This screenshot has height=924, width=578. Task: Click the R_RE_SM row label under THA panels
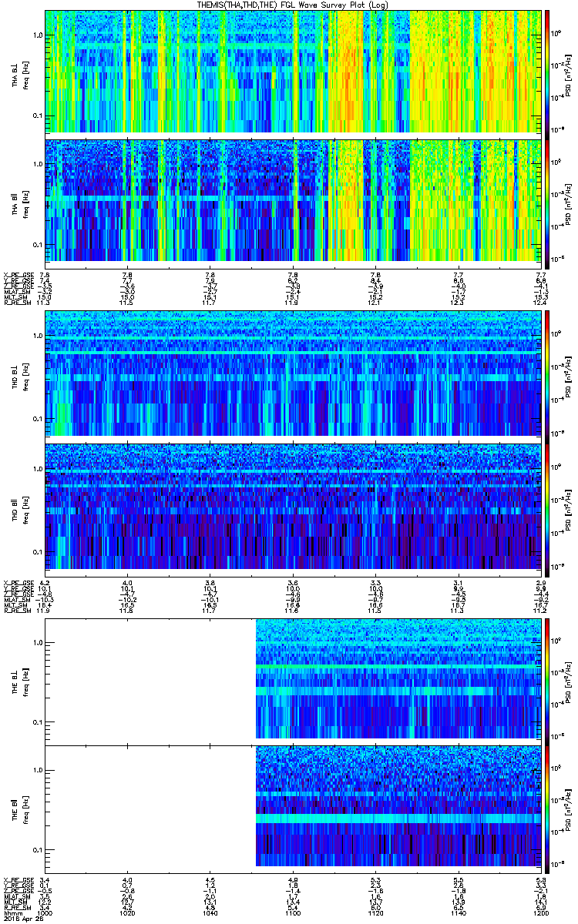pos(18,303)
